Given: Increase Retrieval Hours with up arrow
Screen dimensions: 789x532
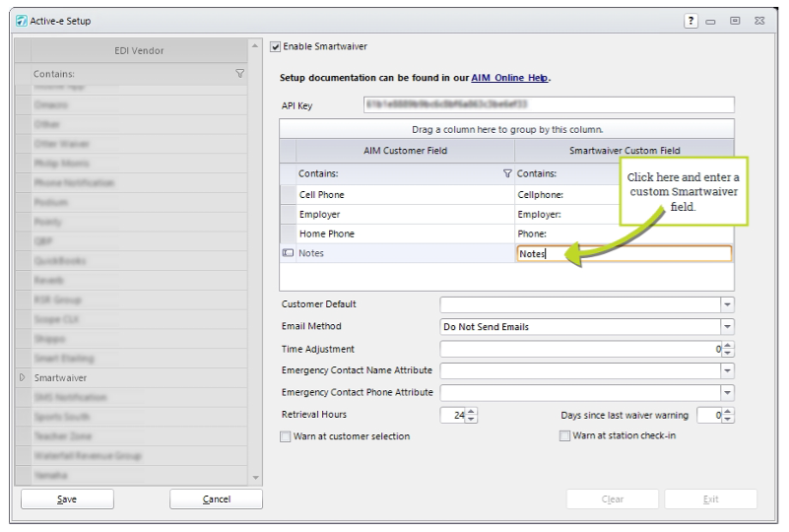Looking at the screenshot, I should pos(471,412).
